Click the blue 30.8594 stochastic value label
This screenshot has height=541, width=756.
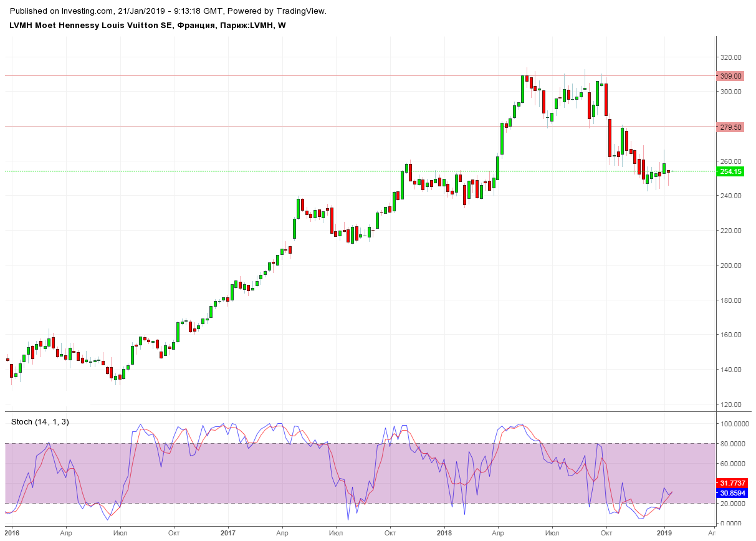pyautogui.click(x=732, y=493)
